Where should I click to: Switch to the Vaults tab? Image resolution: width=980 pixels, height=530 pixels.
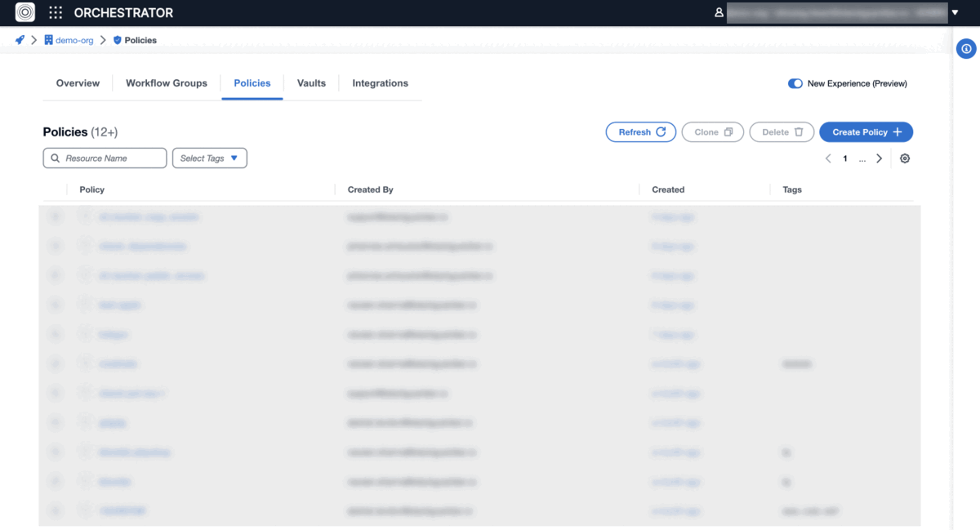click(x=311, y=83)
